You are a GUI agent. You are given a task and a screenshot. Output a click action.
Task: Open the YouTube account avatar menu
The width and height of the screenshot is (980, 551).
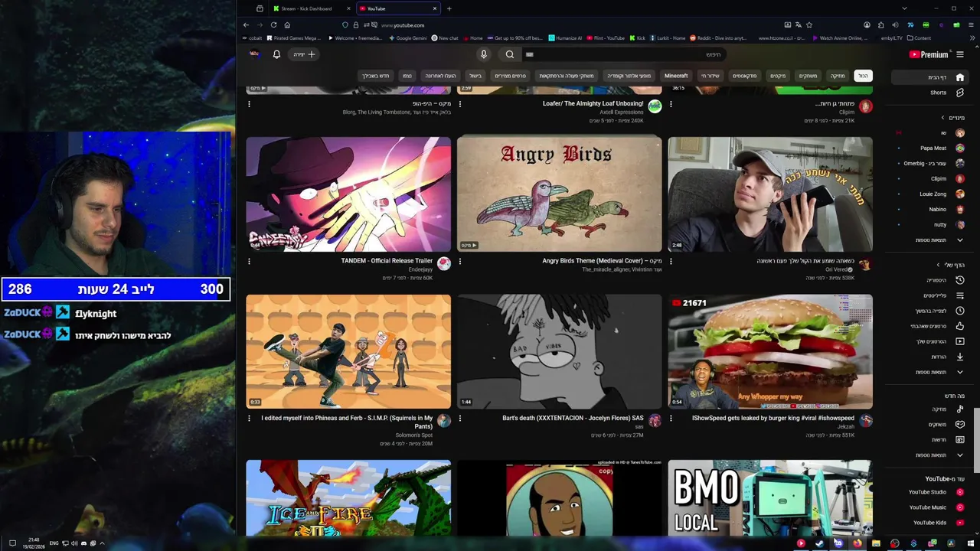tap(254, 54)
